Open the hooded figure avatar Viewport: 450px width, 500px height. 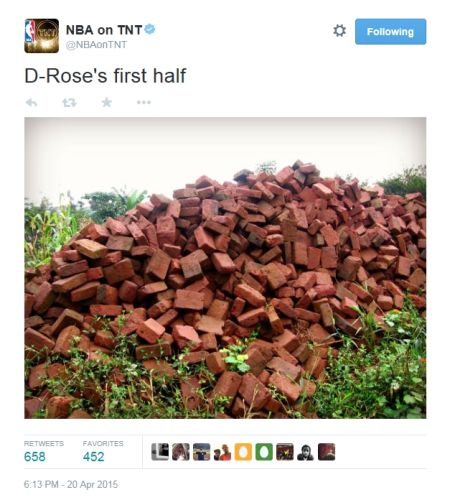pyautogui.click(x=305, y=452)
